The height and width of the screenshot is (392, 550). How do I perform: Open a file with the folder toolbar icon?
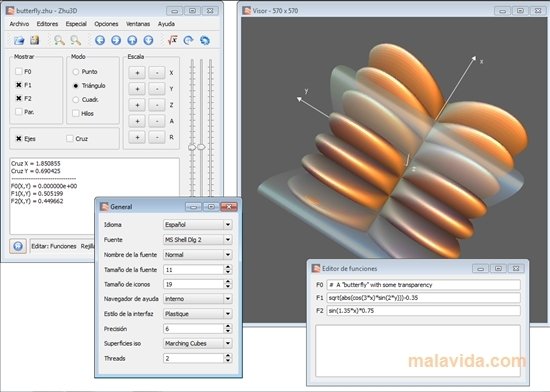19,40
